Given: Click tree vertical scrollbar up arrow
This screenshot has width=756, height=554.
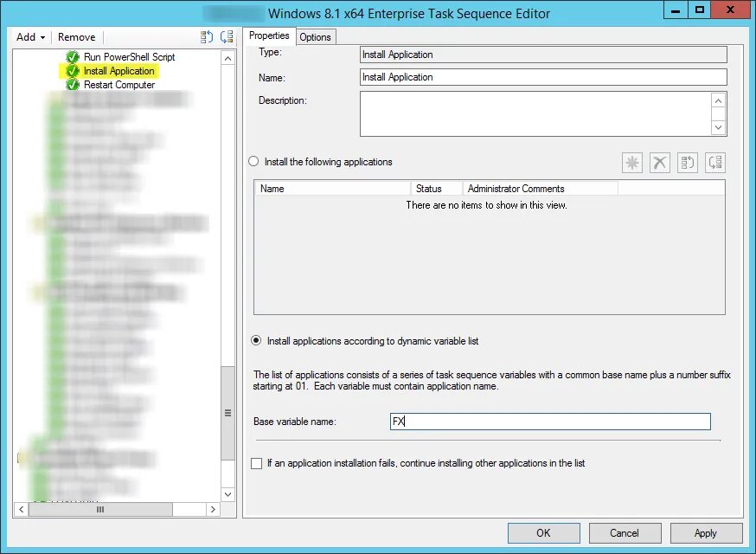Looking at the screenshot, I should [228, 58].
